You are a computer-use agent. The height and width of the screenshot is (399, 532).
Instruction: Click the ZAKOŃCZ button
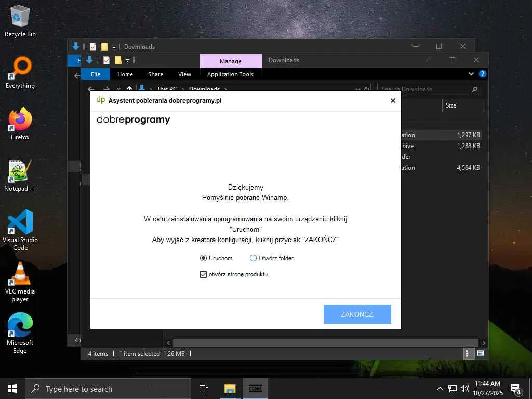coord(357,314)
